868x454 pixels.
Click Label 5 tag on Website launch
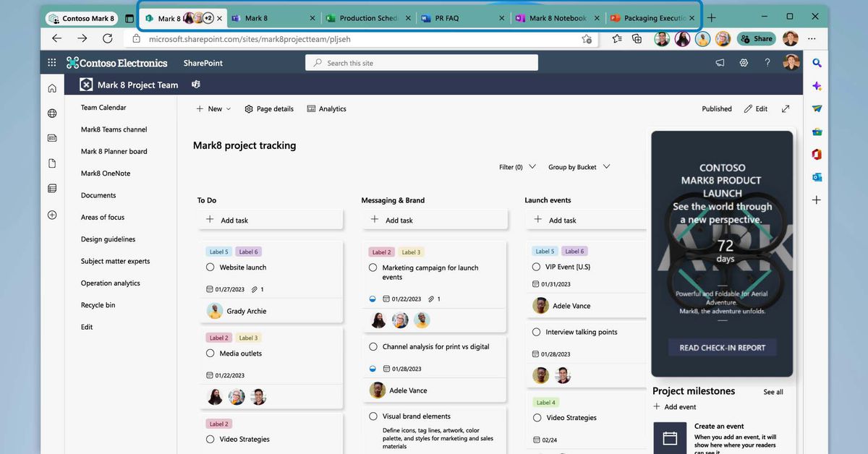coord(218,252)
